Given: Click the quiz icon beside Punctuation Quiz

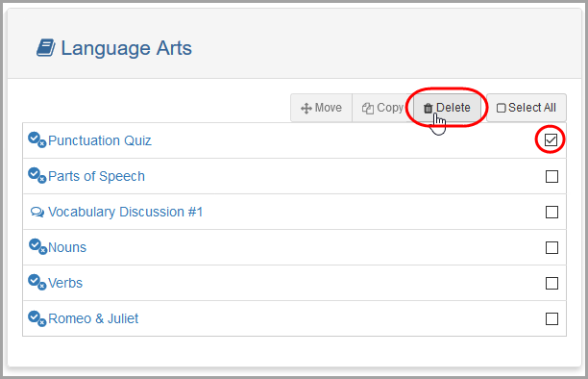Looking at the screenshot, I should click(x=37, y=140).
